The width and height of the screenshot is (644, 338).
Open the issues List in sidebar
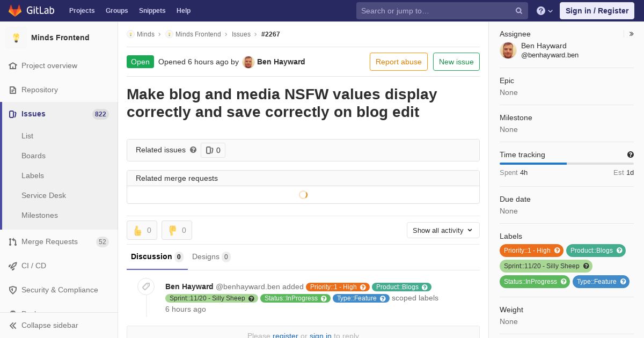tap(27, 136)
